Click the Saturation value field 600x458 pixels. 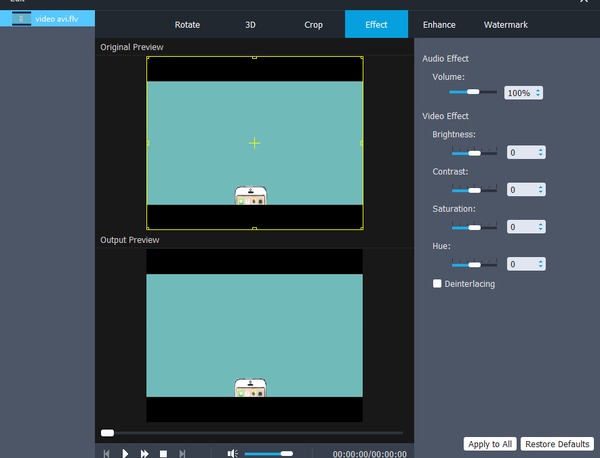[x=526, y=227]
